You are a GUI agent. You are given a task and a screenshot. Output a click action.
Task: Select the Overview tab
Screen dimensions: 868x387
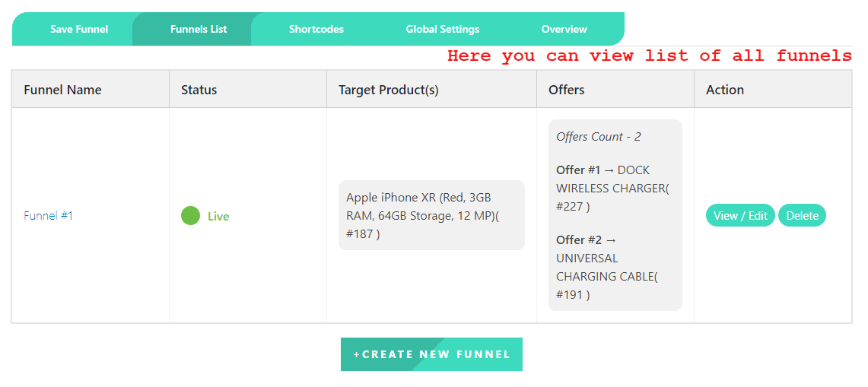564,29
